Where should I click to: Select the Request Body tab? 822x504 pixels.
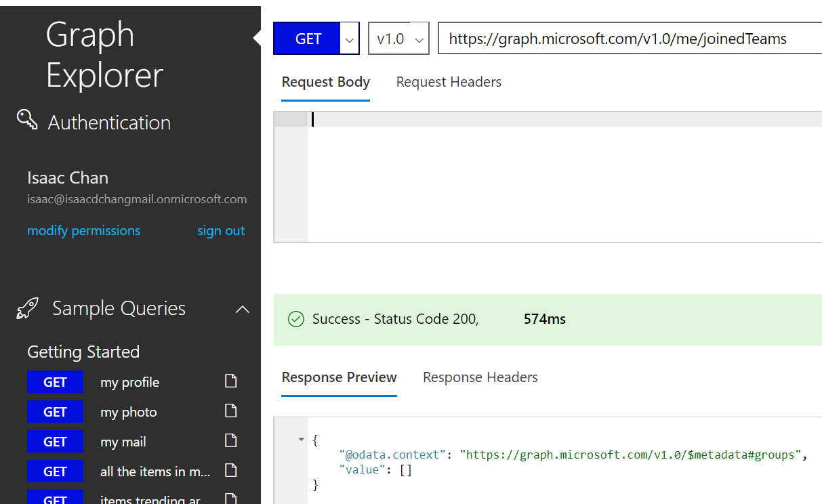[x=325, y=81]
